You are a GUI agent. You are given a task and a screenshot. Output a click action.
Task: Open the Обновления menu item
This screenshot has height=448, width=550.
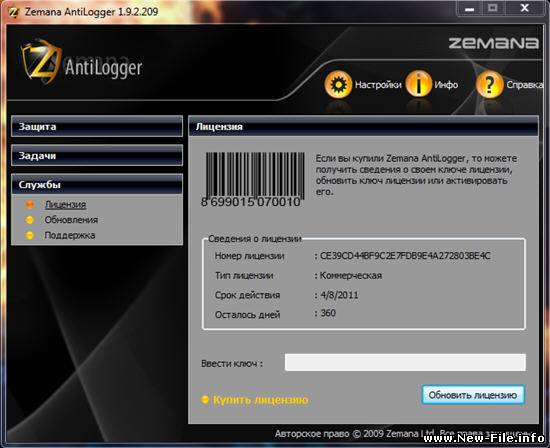71,220
